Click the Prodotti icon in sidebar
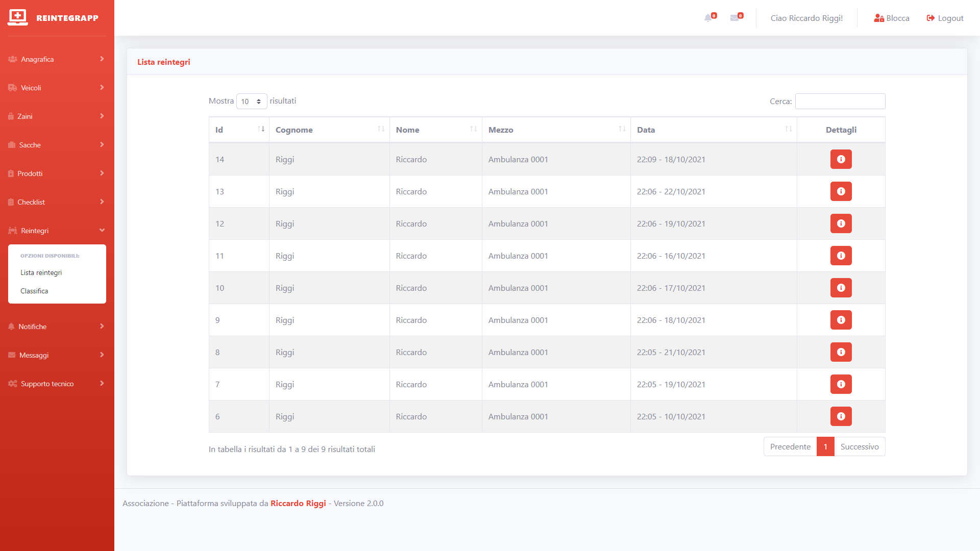 (11, 173)
